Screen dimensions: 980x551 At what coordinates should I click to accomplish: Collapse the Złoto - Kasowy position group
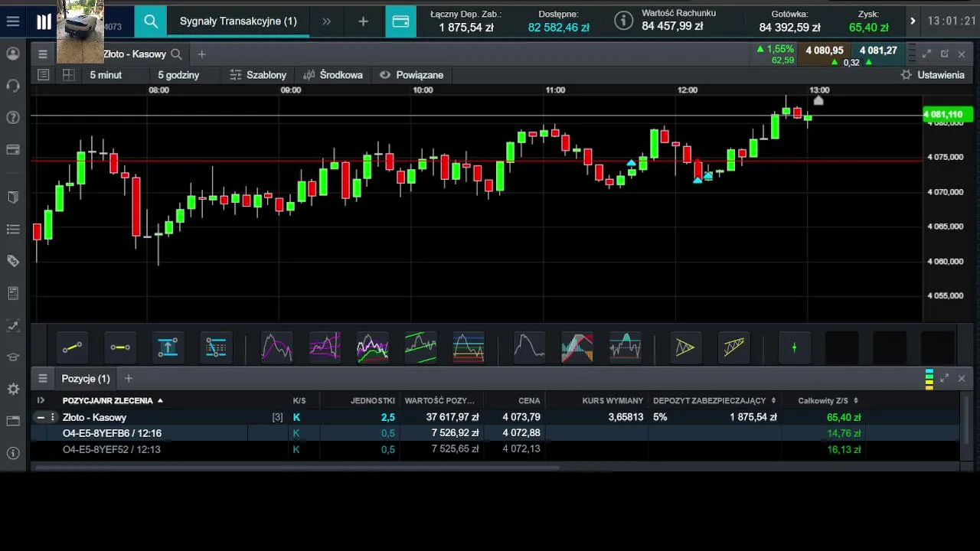[40, 417]
